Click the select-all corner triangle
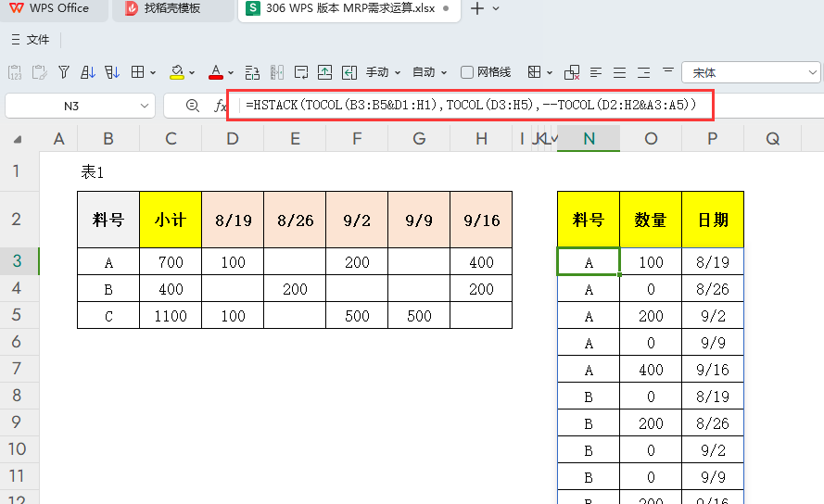This screenshot has height=504, width=824. tap(18, 139)
